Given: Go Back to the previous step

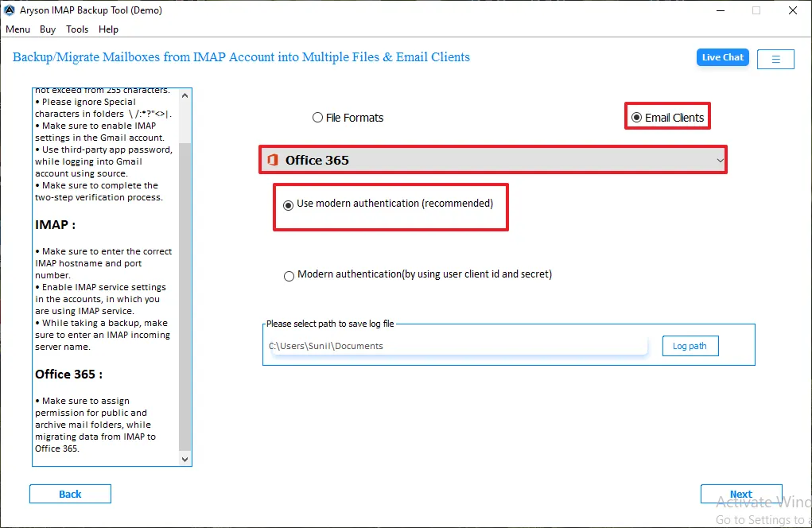Looking at the screenshot, I should 70,494.
